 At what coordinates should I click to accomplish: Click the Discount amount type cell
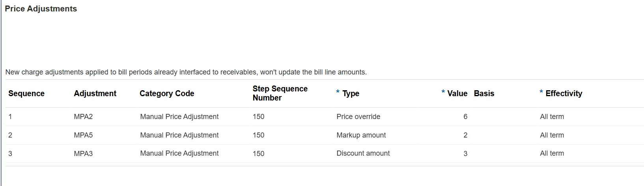[x=363, y=153]
